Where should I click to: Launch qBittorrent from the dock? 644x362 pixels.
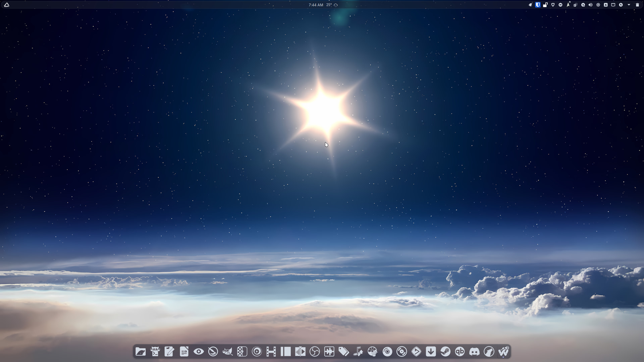click(x=460, y=352)
